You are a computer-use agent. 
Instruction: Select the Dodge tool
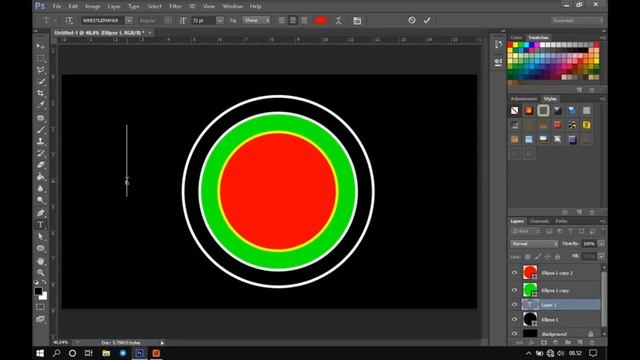coord(40,200)
